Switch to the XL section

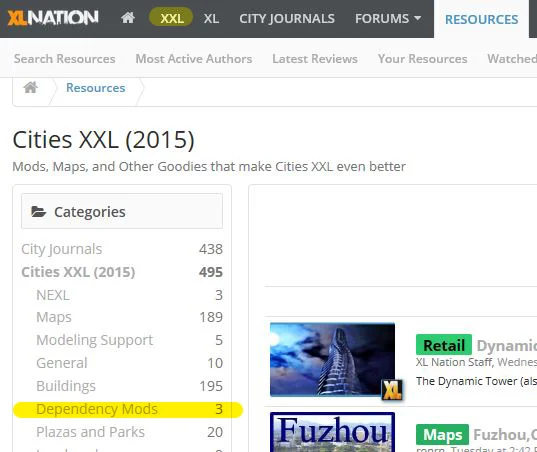(211, 18)
